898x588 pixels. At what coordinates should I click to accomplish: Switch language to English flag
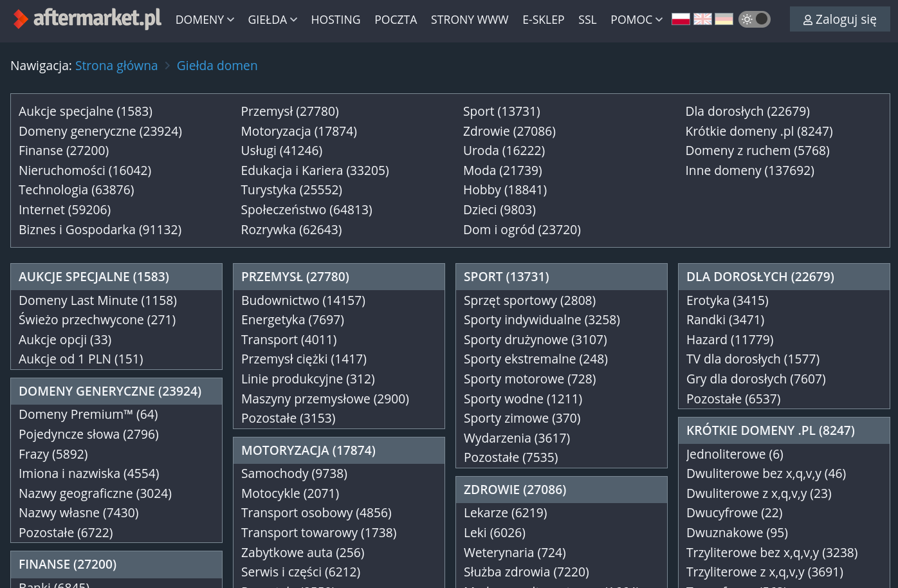(x=702, y=19)
